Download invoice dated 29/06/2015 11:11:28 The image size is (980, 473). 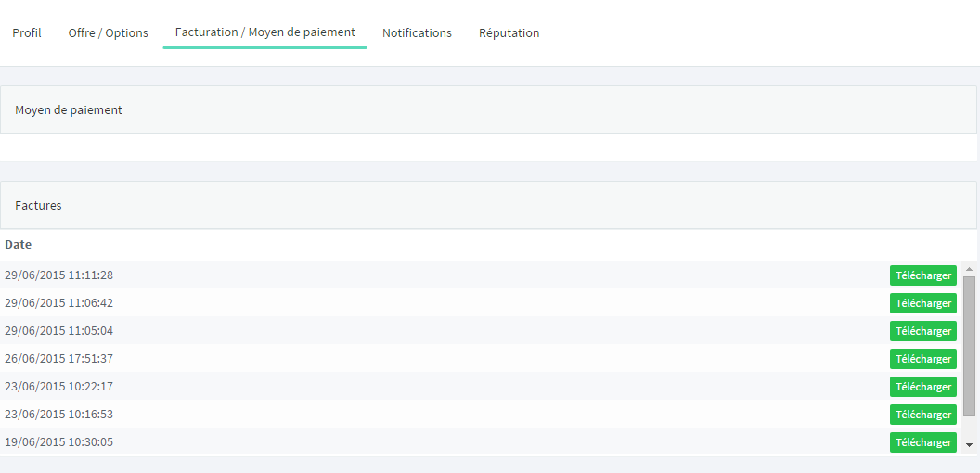923,275
